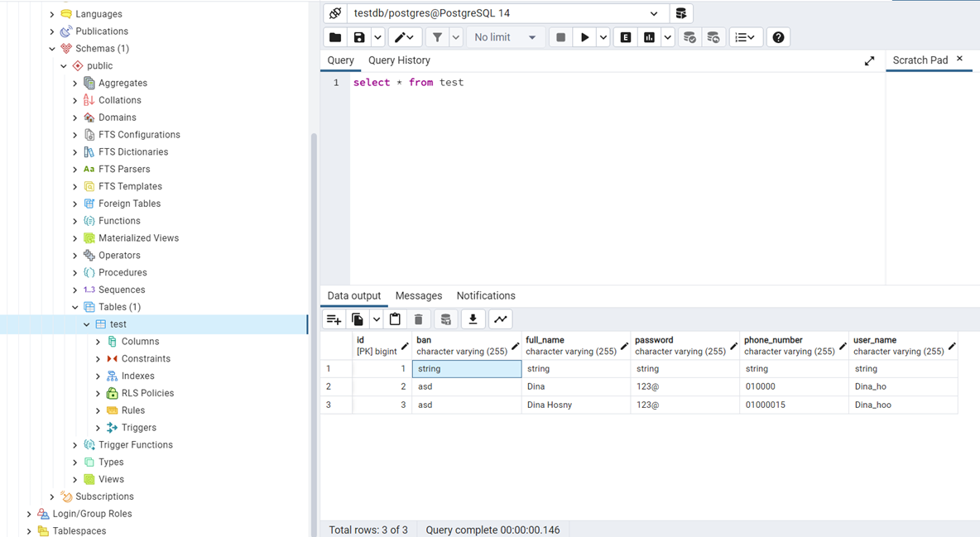Run Explain Analyze with the chart icon
980x537 pixels.
648,36
